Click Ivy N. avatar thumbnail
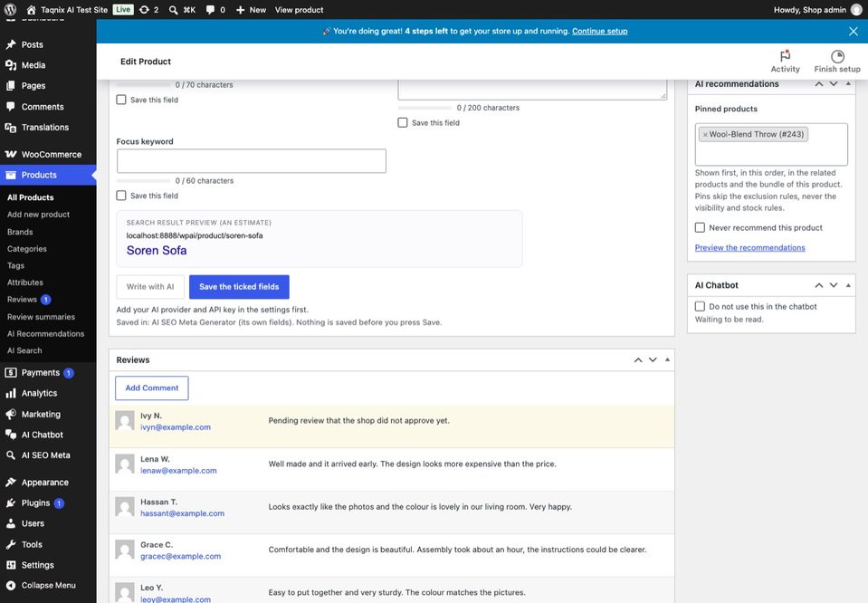 point(125,421)
